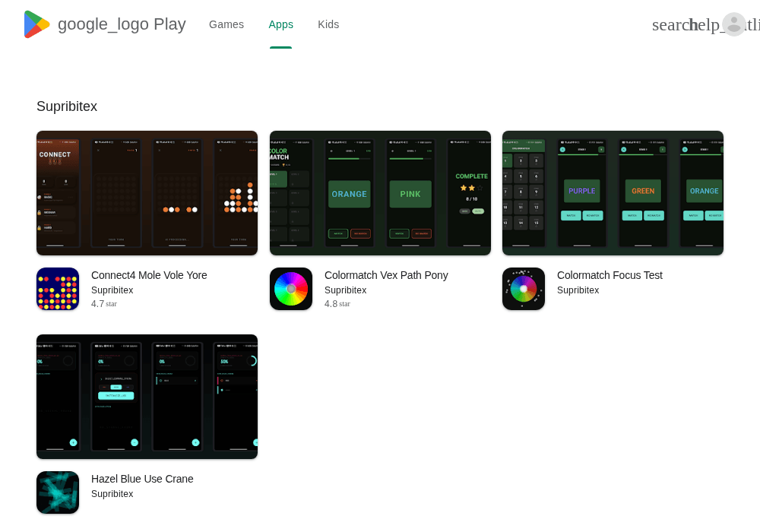View the Hazel Blue Use Crane screenshots banner
Viewport: 760px width, 532px height.
click(x=147, y=396)
